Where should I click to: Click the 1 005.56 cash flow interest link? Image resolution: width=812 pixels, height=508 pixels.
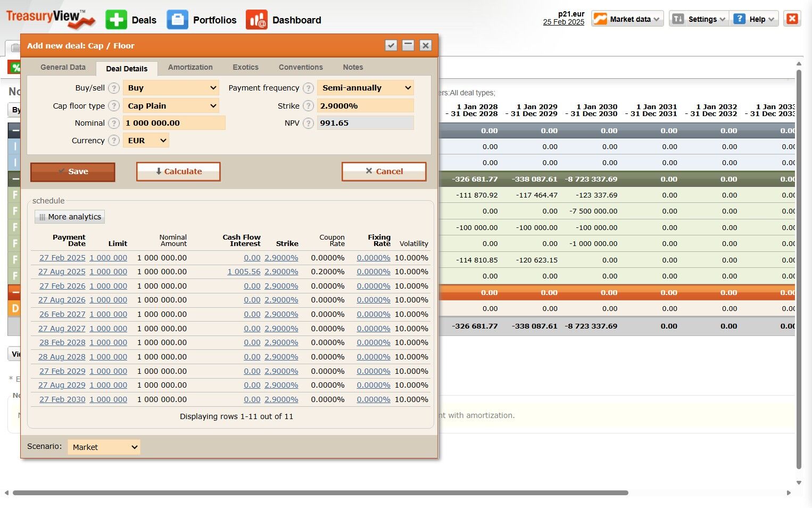point(244,272)
